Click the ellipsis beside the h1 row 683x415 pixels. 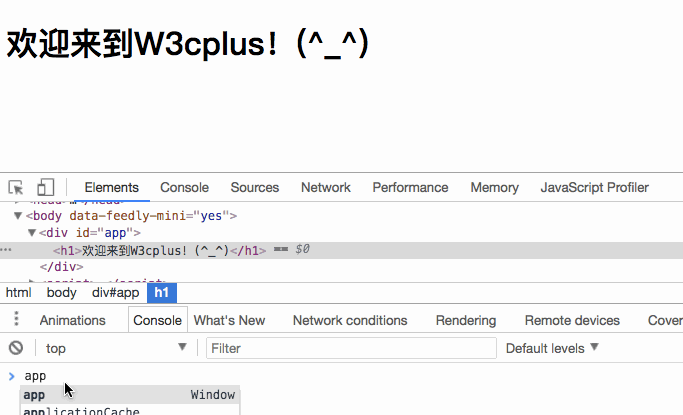pos(6,250)
